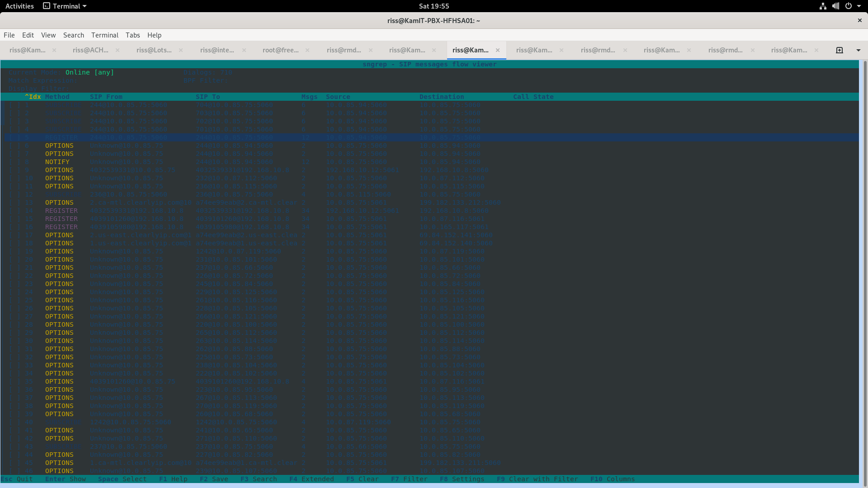The height and width of the screenshot is (488, 868).
Task: Click the new tab icon in the tab bar
Action: (x=840, y=50)
